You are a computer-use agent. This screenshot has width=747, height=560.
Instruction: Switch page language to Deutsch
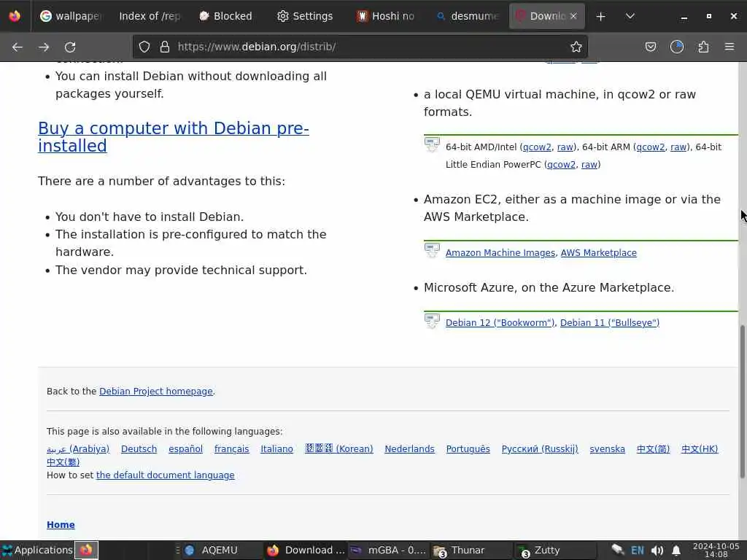[x=139, y=449]
